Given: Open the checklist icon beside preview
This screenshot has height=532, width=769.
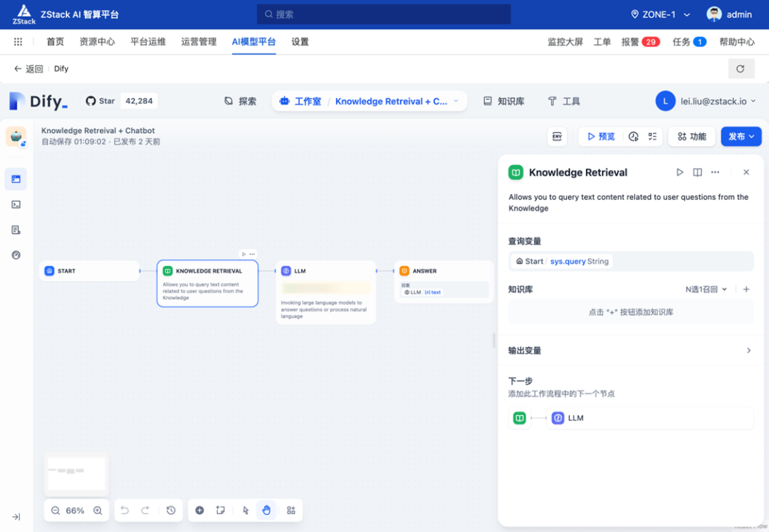Looking at the screenshot, I should click(652, 136).
